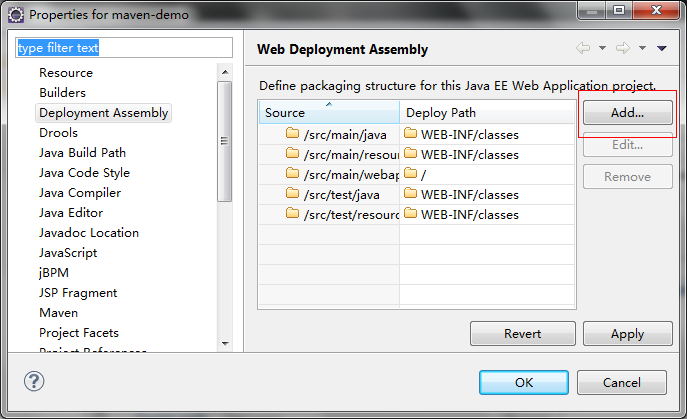Click deploy path folder icon in /src/main/webapp row
Screen dimensions: 687x419
pos(410,174)
